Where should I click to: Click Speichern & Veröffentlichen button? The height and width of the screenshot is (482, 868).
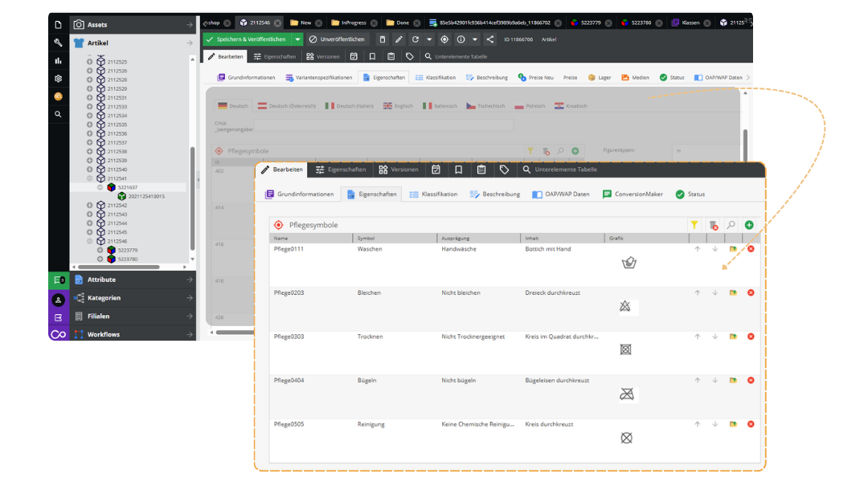pos(247,39)
